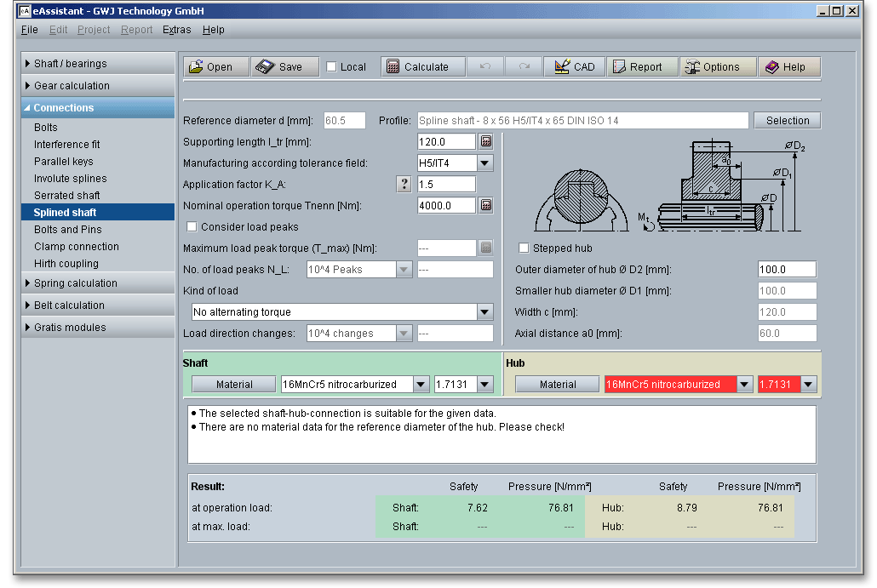Open the tolerance field H5/IT4 dropdown
The image size is (877, 588).
click(484, 163)
